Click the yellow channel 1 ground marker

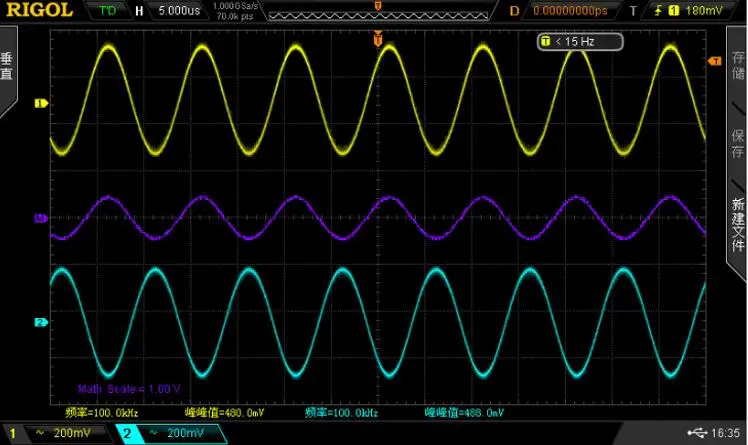pos(41,103)
